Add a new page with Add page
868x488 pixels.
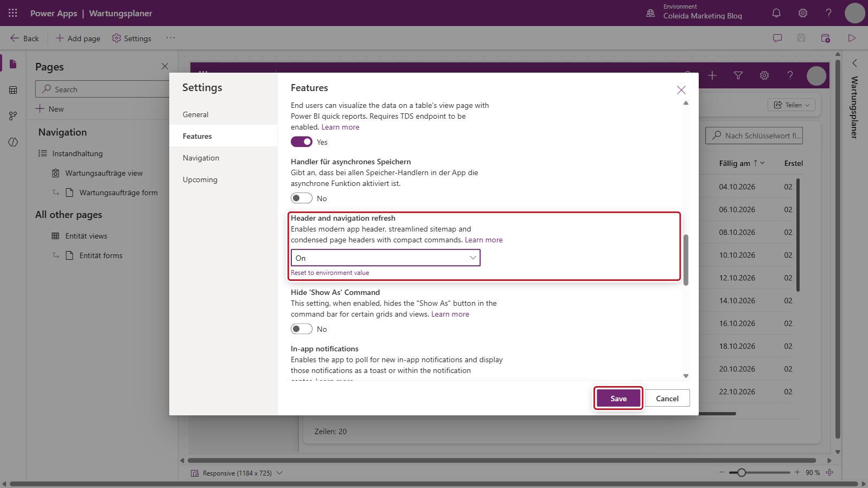[78, 38]
